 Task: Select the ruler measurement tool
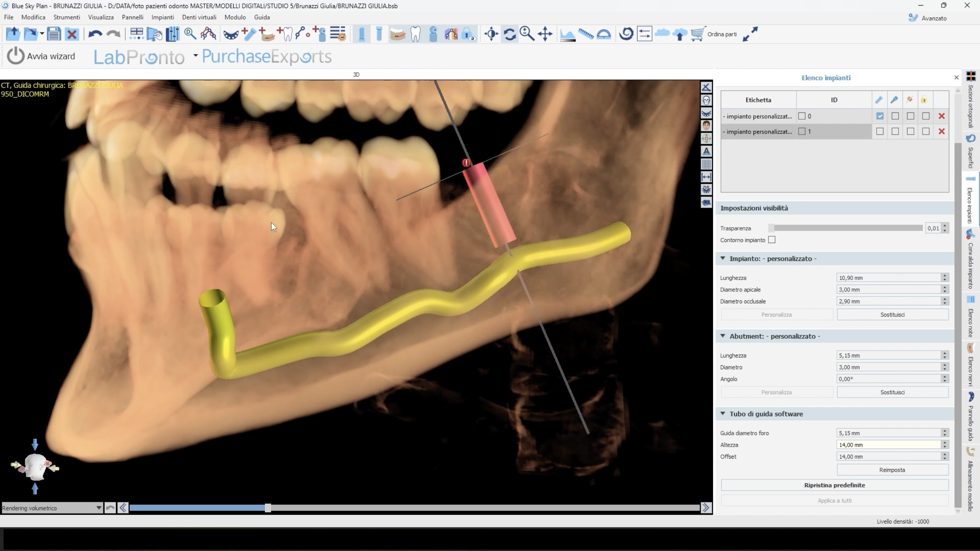point(586,34)
